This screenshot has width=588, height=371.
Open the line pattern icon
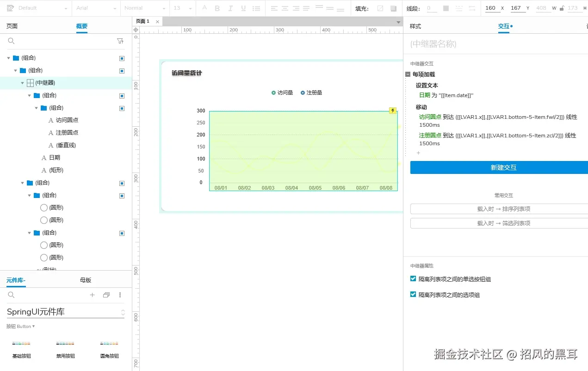[459, 8]
